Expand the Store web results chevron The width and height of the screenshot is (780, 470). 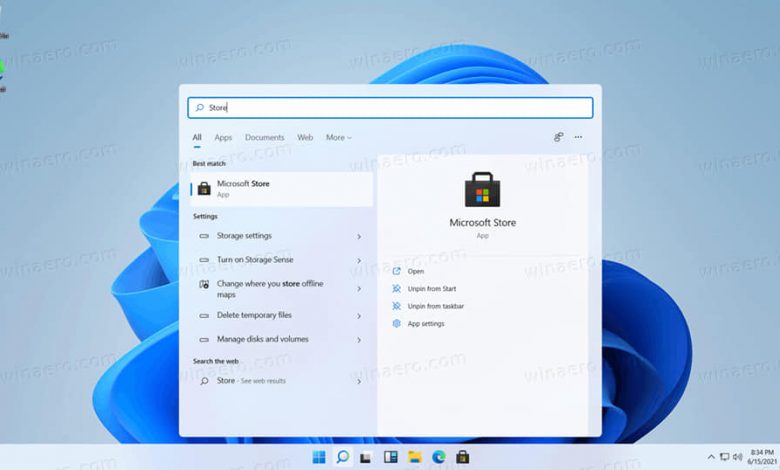point(359,382)
